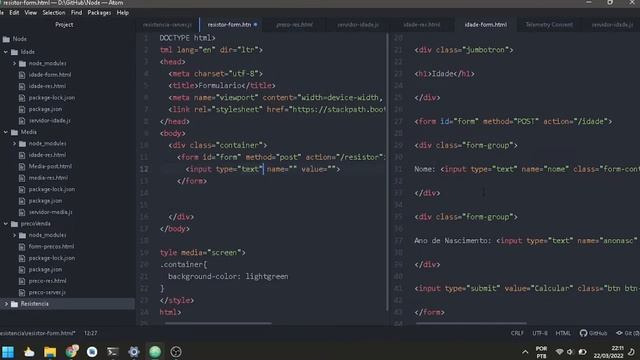This screenshot has width=640, height=360.
Task: Click the CRLF line ending selector
Action: [x=517, y=333]
